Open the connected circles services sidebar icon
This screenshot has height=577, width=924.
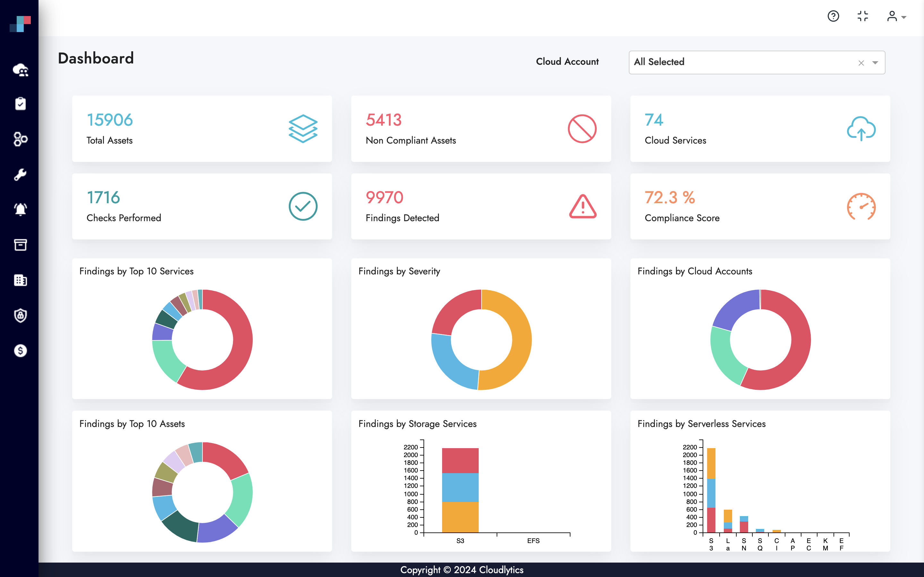coord(20,139)
